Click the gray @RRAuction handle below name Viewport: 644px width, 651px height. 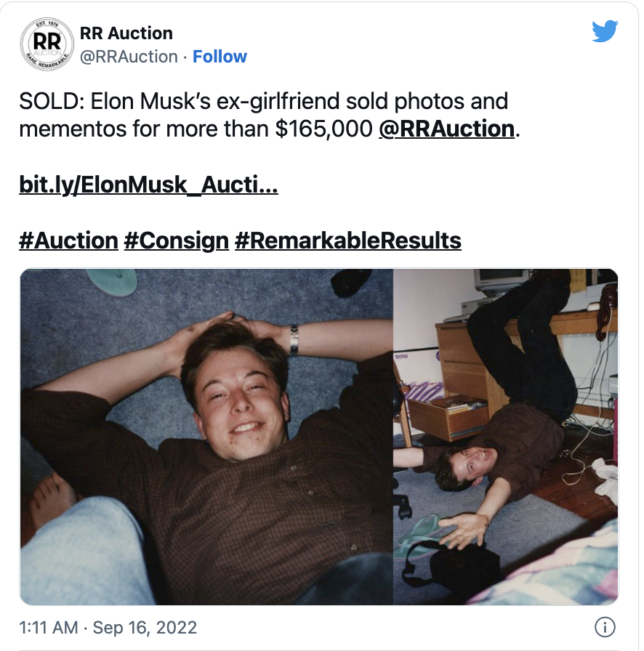point(128,57)
